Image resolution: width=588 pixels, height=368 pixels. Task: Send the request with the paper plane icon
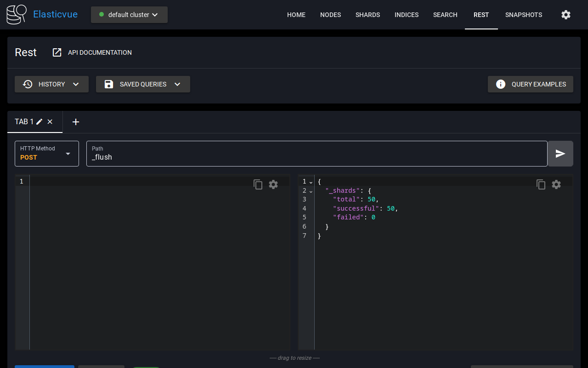[x=560, y=154]
